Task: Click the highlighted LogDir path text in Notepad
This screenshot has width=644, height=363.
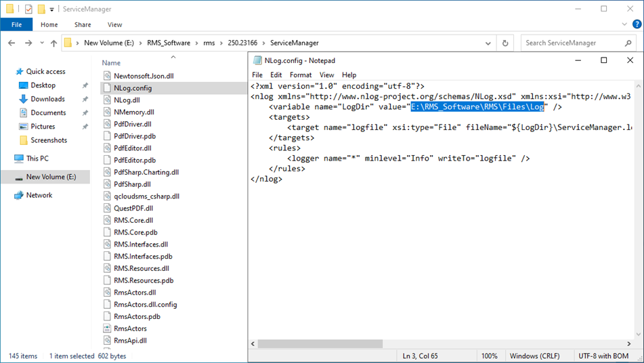Action: tap(477, 107)
